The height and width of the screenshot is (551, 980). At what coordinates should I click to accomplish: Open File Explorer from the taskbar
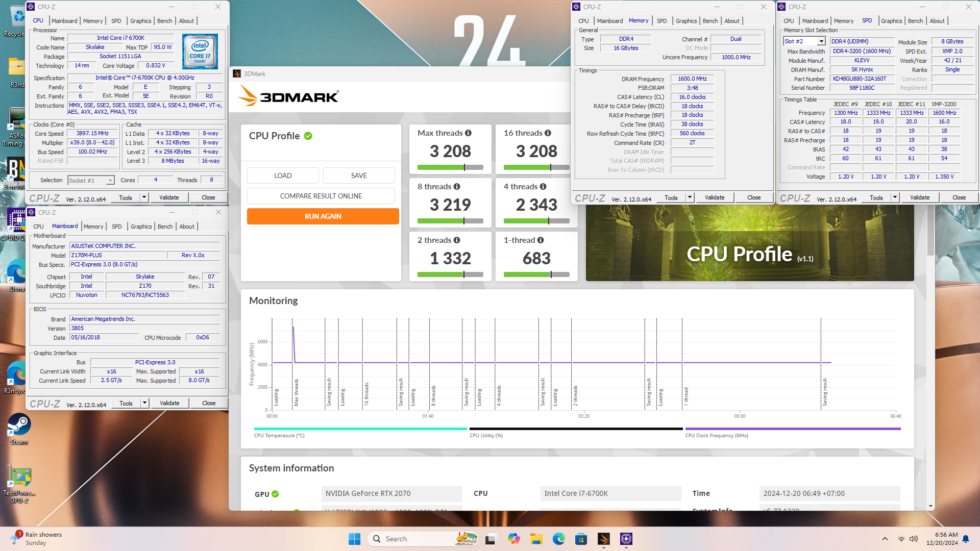pyautogui.click(x=536, y=539)
